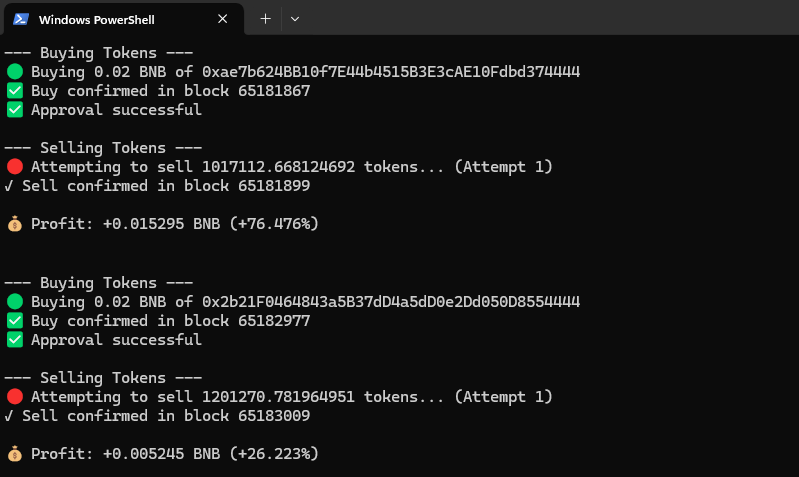
Task: Click the red circle before 1017112.668124692 tokens
Action: coord(15,167)
